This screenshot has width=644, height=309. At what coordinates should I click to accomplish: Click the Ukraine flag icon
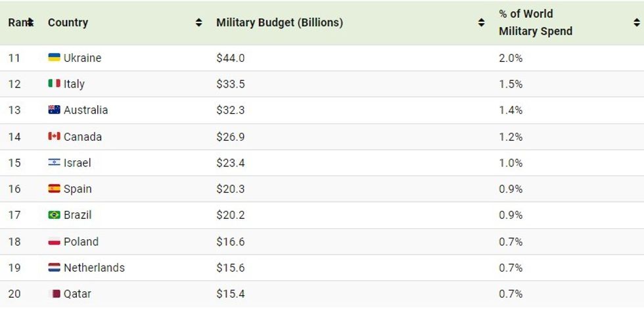[54, 58]
